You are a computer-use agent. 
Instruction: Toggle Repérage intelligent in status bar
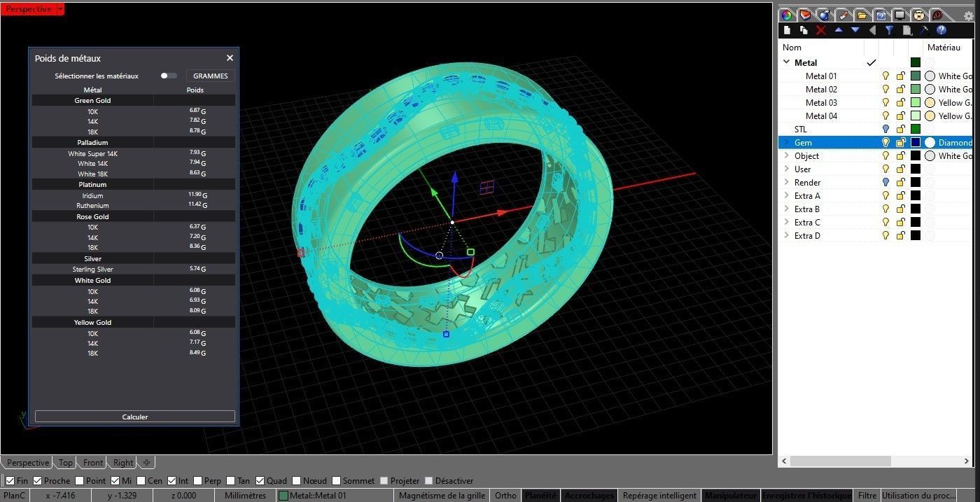(659, 495)
